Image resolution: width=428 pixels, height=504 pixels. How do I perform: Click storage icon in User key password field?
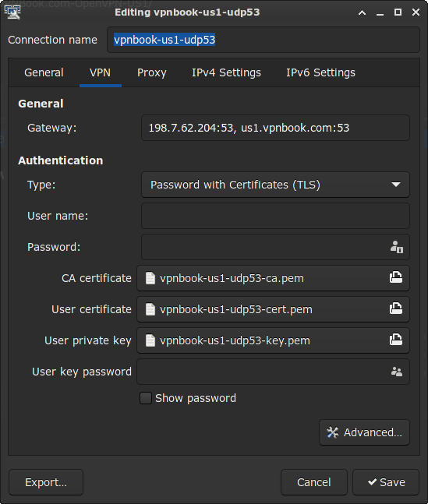397,372
